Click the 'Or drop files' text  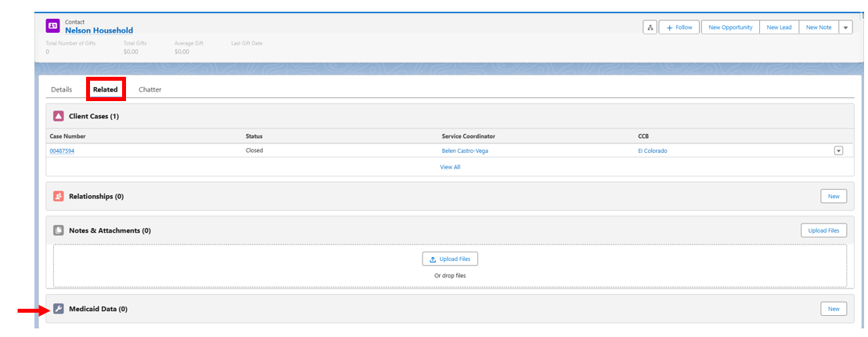click(x=449, y=275)
